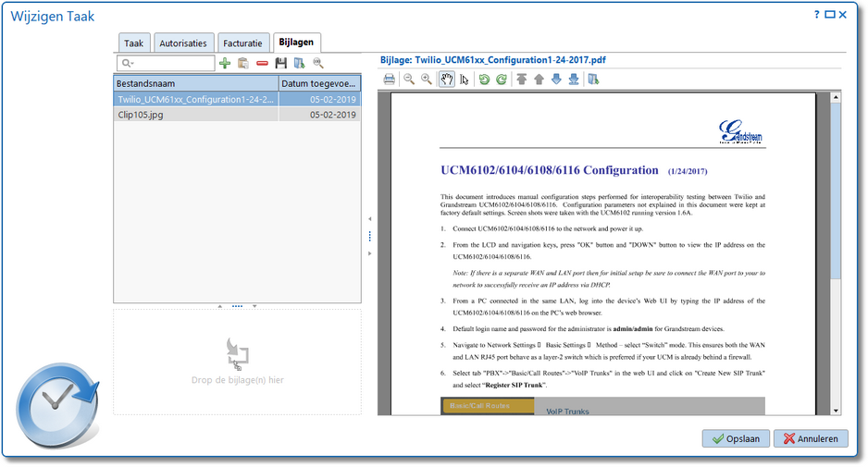
Task: Sort by the Datum toegevoegd column header
Action: coord(319,83)
